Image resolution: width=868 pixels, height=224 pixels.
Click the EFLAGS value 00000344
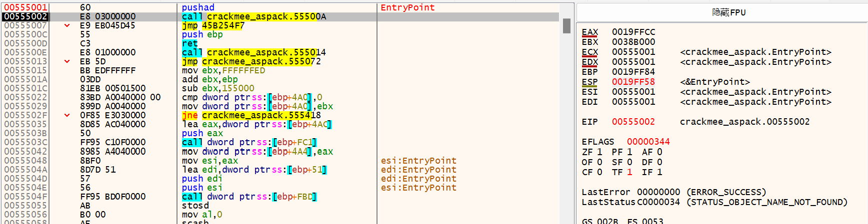(648, 142)
